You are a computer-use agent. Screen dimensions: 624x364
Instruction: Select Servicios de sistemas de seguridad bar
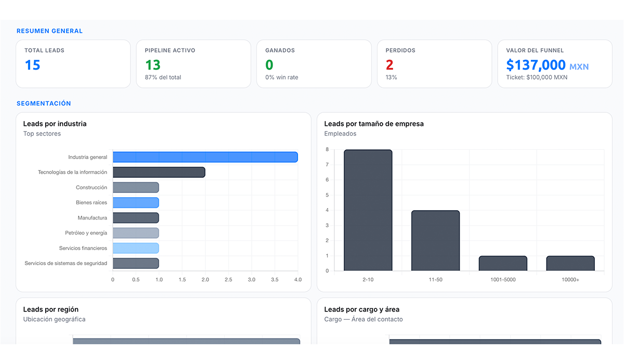click(136, 263)
